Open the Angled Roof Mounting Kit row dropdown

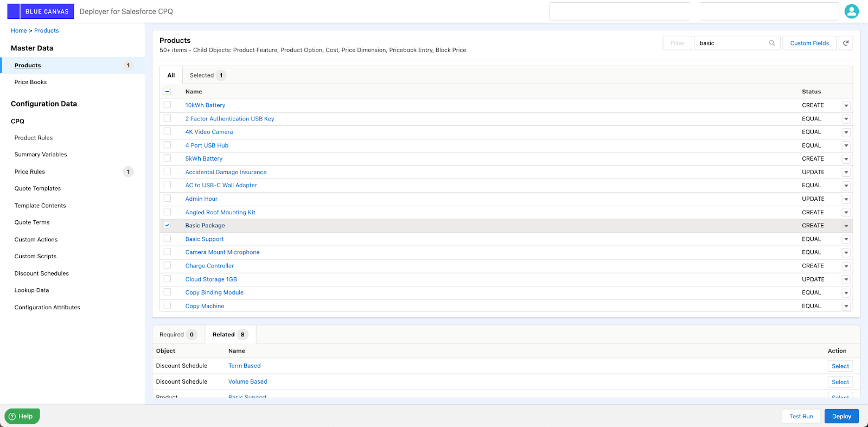point(846,213)
